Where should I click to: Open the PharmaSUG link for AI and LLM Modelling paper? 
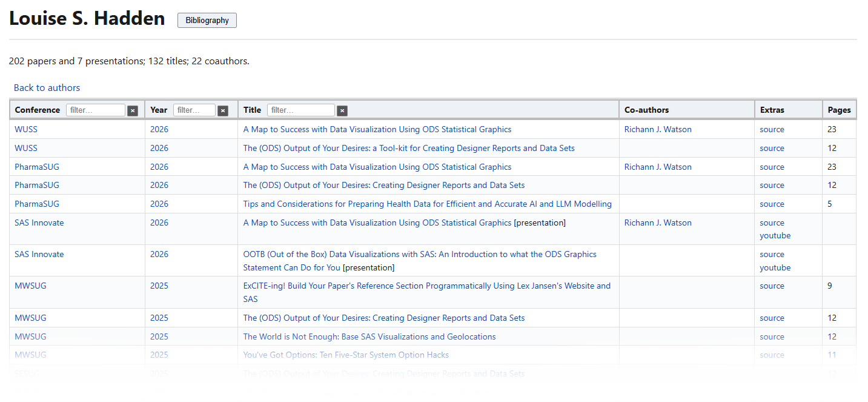[x=37, y=204]
